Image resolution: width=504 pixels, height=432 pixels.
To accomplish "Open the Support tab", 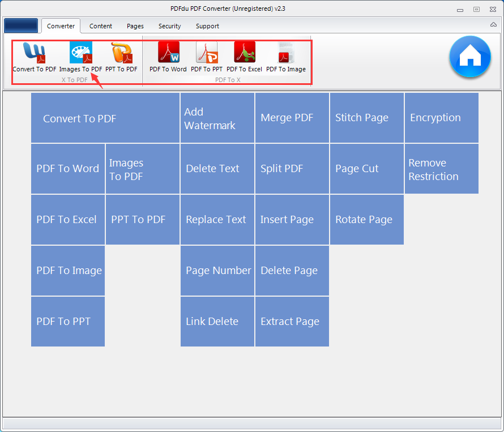I will click(x=207, y=26).
